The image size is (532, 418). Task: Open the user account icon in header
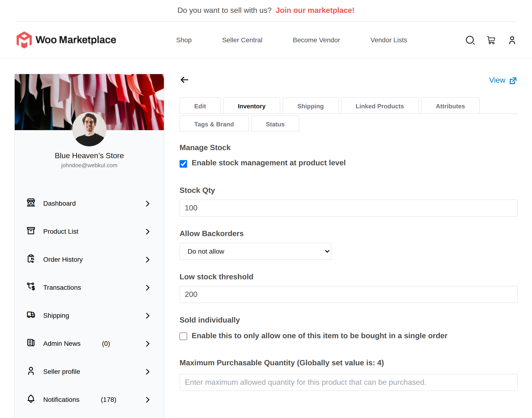tap(512, 40)
